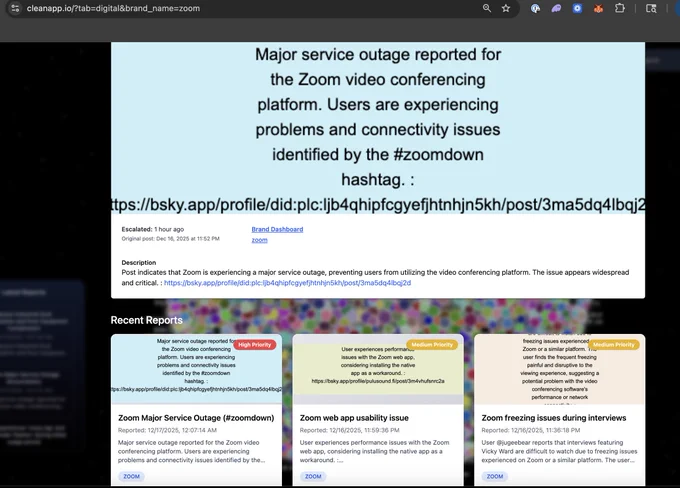Open the blue square browser extension icon
The width and height of the screenshot is (680, 488).
coord(577,8)
